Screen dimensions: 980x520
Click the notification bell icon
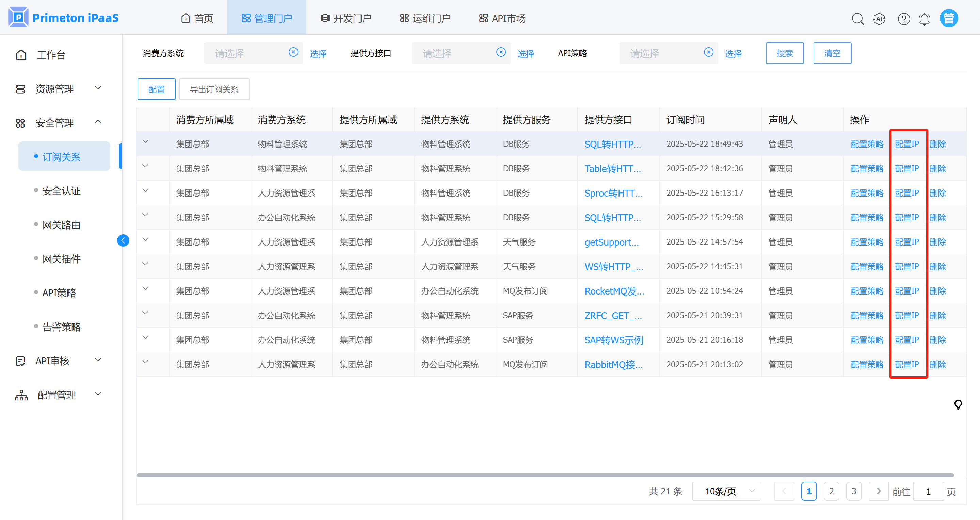pyautogui.click(x=925, y=19)
